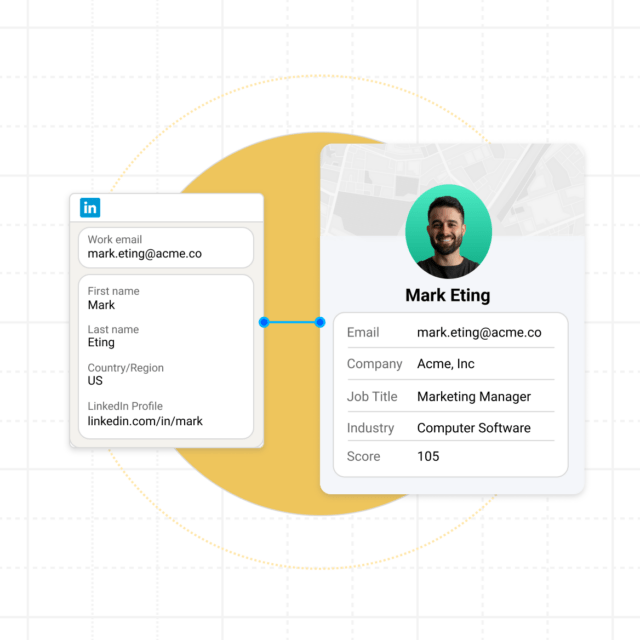Image resolution: width=640 pixels, height=640 pixels.
Task: Click Company value Acme, Inc
Action: coord(446,364)
